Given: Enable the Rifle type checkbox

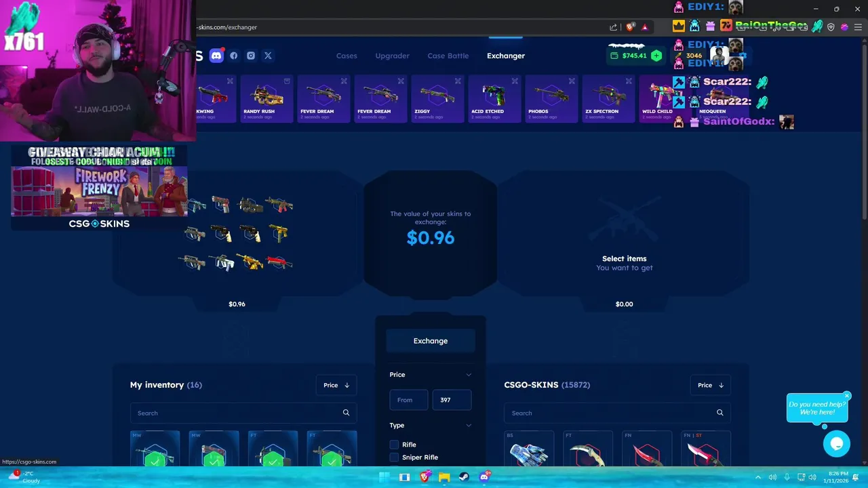Looking at the screenshot, I should [394, 445].
